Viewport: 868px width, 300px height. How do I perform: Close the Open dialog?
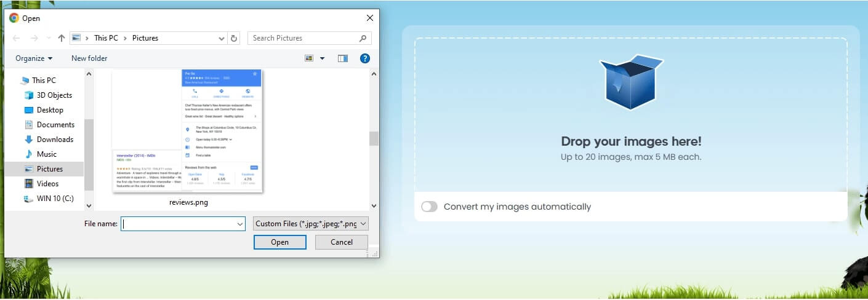pos(369,18)
